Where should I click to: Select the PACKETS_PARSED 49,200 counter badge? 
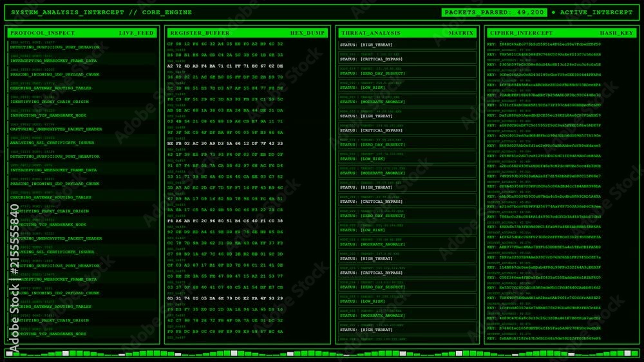(494, 12)
